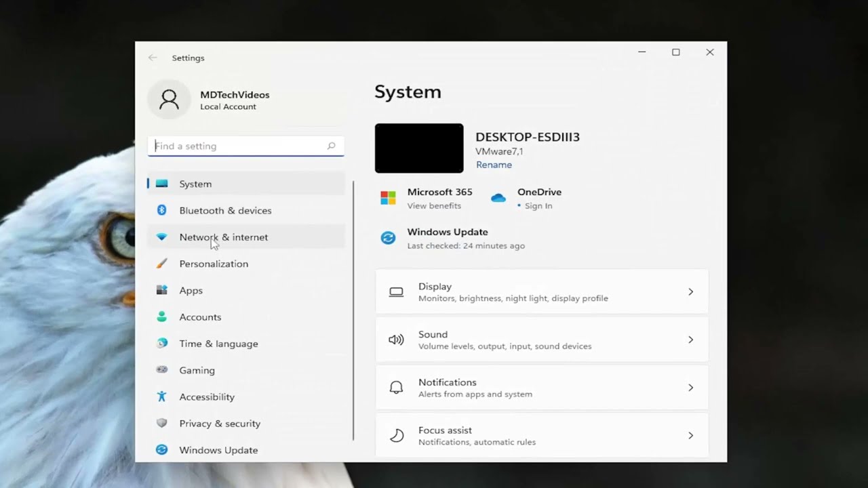
Task: Switch to Personalization section
Action: point(246,264)
